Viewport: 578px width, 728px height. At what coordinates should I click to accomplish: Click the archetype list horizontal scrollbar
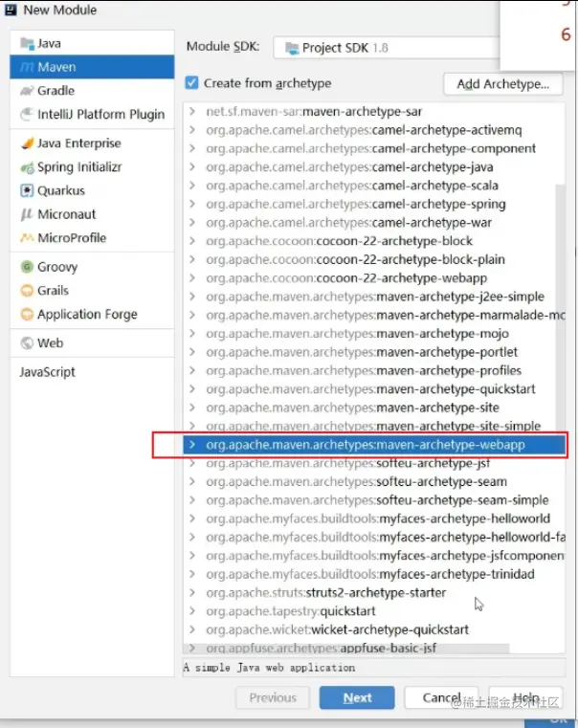pos(346,649)
